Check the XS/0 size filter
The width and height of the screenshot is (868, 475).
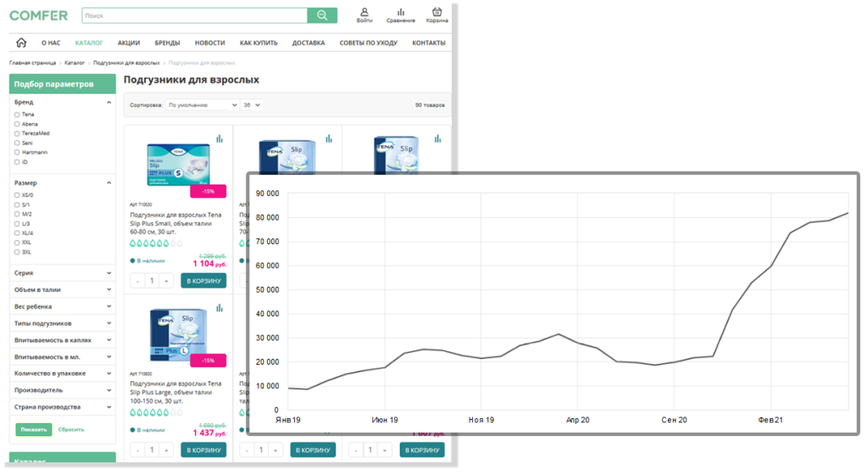(17, 195)
